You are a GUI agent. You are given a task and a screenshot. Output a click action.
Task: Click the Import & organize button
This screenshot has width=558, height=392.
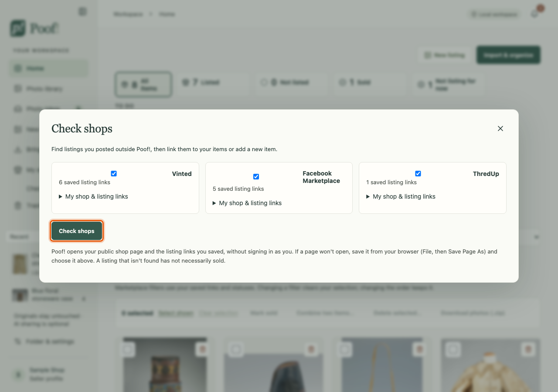pos(508,55)
